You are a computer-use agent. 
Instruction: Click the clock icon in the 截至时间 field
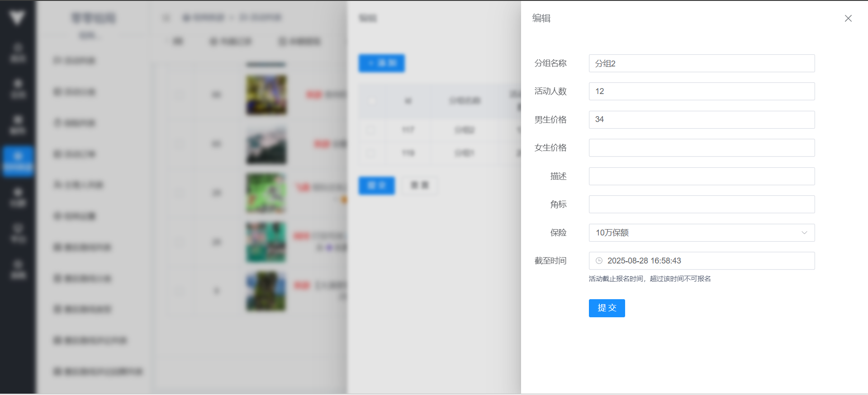tap(599, 261)
